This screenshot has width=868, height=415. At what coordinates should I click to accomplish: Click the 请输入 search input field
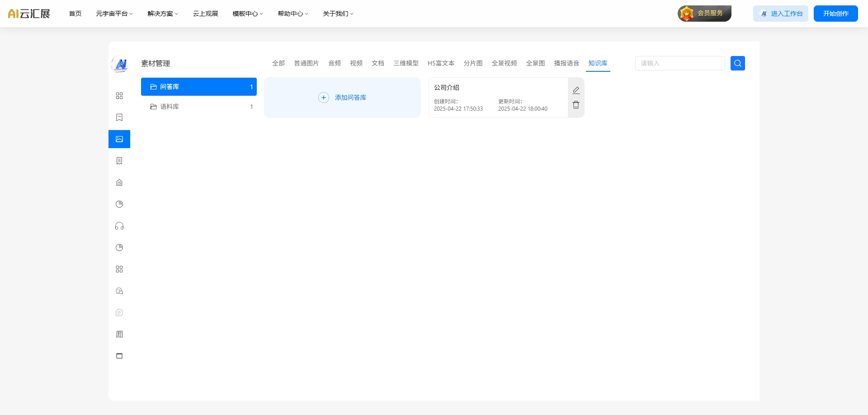pos(679,63)
